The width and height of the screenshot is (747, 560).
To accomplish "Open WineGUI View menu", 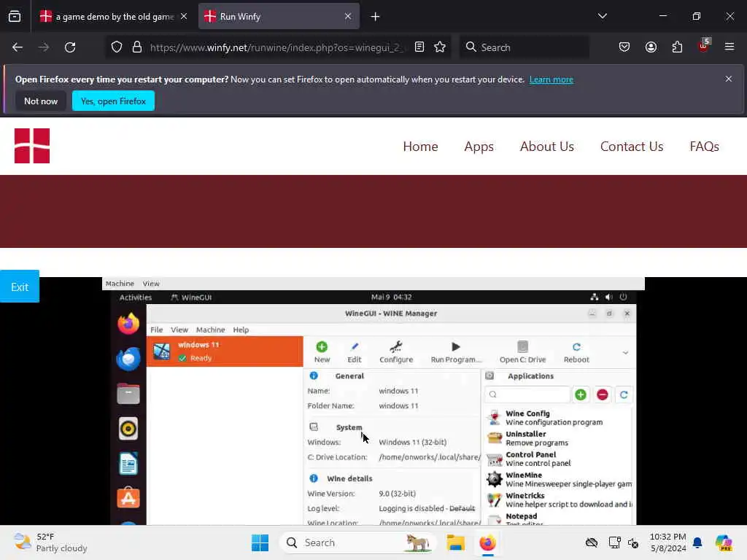I will pyautogui.click(x=179, y=330).
